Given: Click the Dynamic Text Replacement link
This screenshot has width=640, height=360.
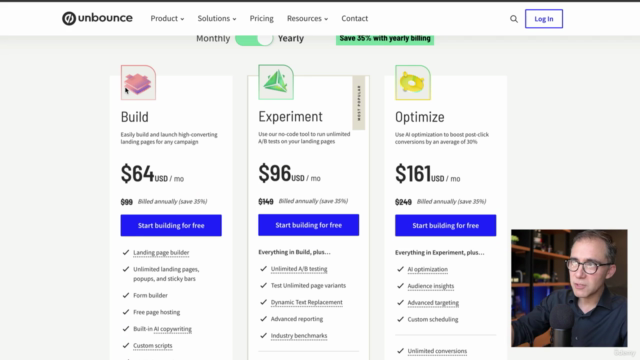Looking at the screenshot, I should coord(307,302).
